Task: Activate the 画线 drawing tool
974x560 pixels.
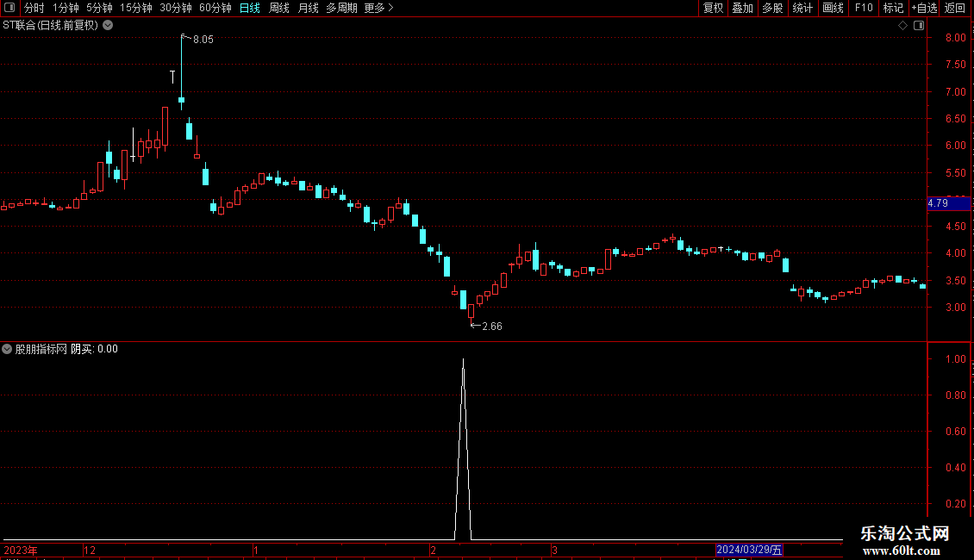Action: pos(833,8)
